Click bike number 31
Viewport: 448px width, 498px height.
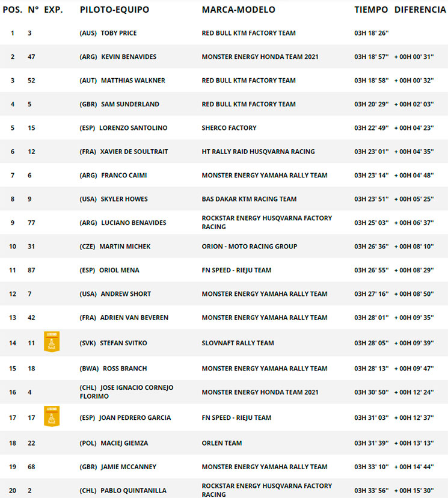[31, 247]
